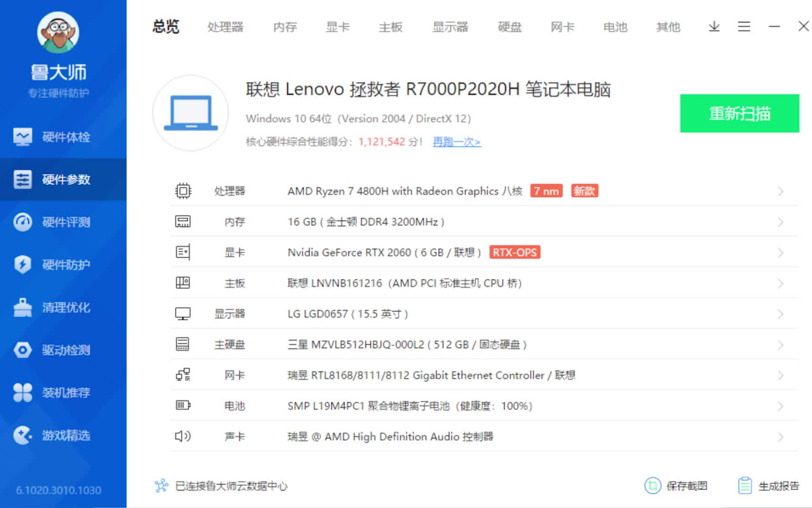812x508 pixels.
Task: Switch to the 处理器 tab
Action: coord(226,27)
